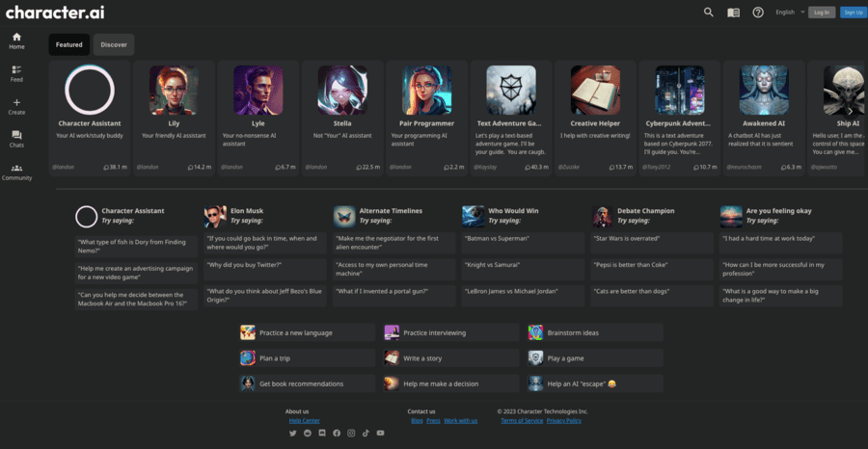Switch to the Discover tab
This screenshot has height=449, width=868.
[114, 44]
